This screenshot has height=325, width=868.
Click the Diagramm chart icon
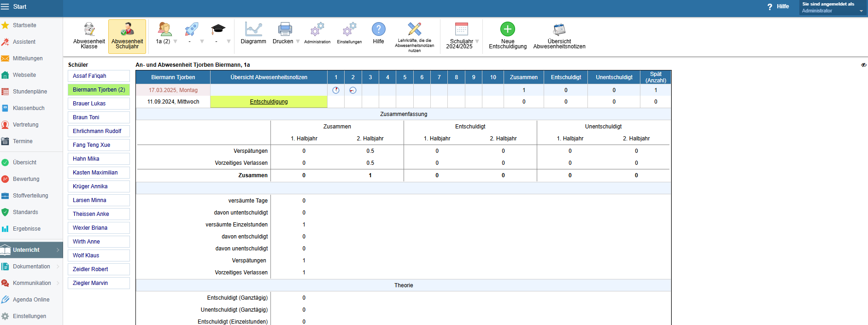click(253, 29)
